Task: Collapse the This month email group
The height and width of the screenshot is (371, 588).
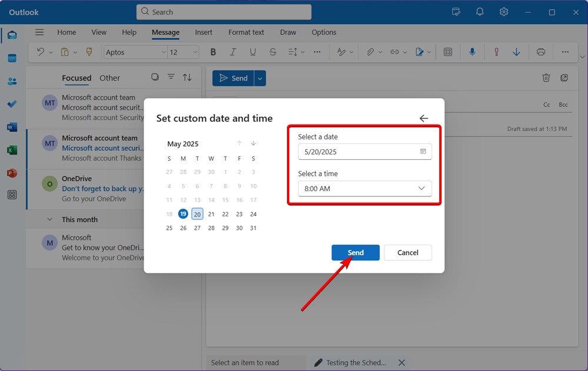Action: pyautogui.click(x=51, y=219)
